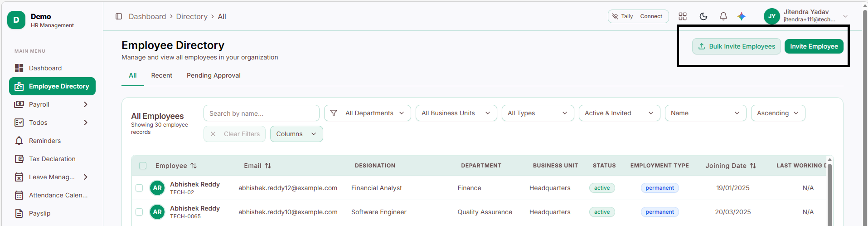Check the Abhishek Reddy TECH-02 row checkbox
This screenshot has width=868, height=226.
click(139, 188)
